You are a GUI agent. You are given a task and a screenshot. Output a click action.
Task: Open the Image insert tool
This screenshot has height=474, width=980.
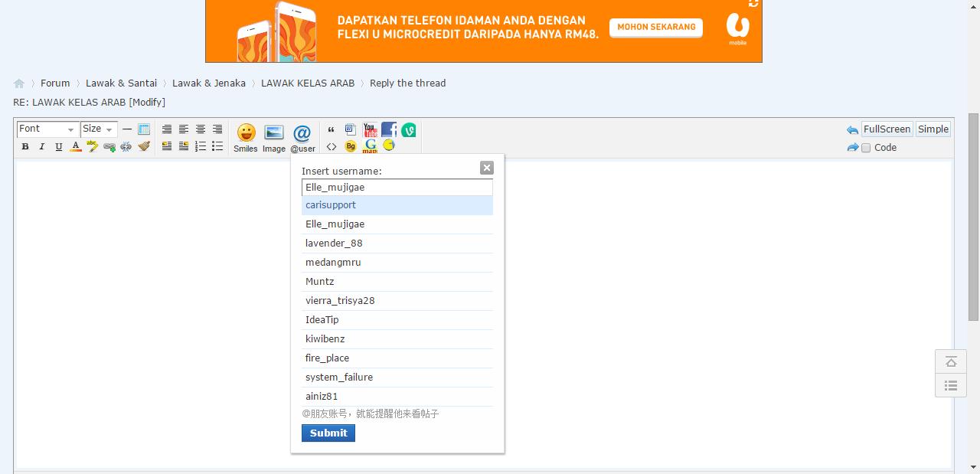(x=274, y=138)
